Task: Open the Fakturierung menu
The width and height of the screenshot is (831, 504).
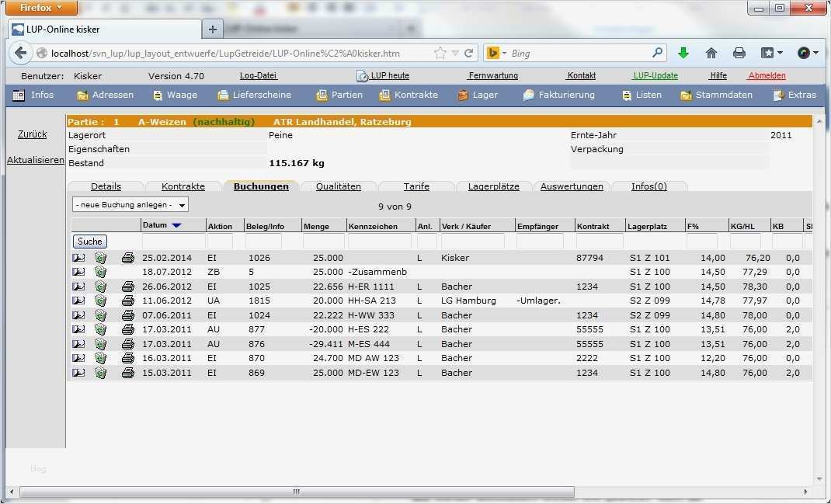Action: pyautogui.click(x=558, y=95)
